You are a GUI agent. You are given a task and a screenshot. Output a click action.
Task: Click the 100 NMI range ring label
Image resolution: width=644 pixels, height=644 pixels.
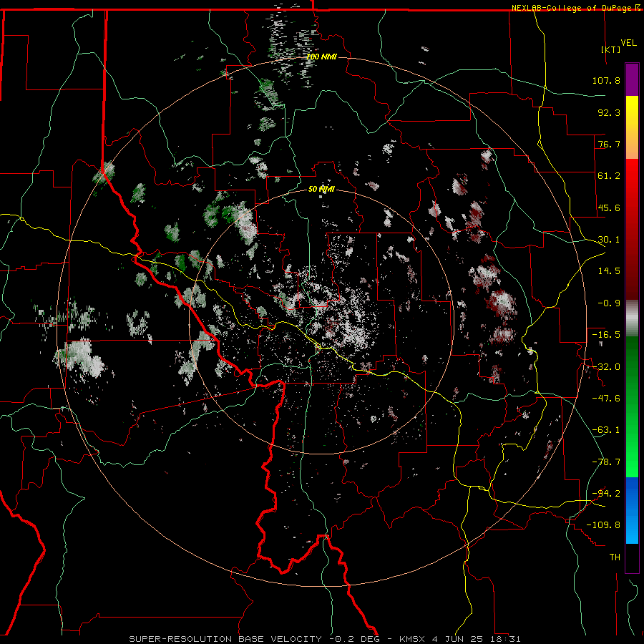click(321, 57)
